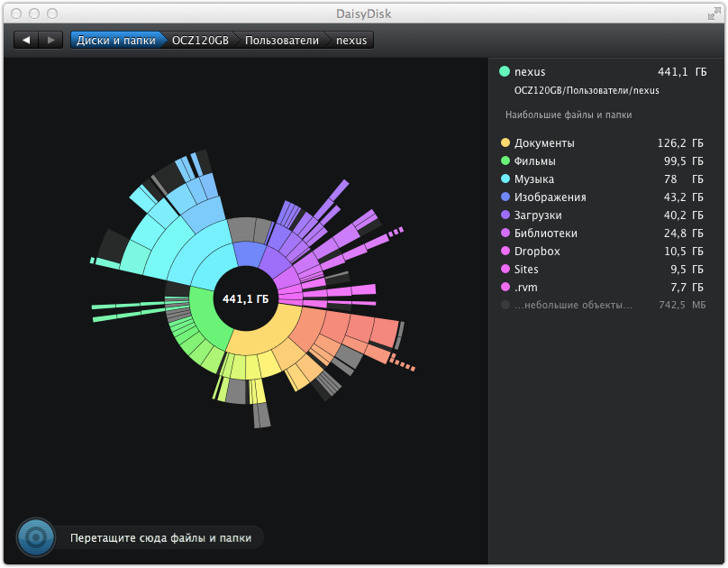Image resolution: width=728 pixels, height=568 pixels.
Task: Open the Изображения folder in list
Action: (550, 197)
